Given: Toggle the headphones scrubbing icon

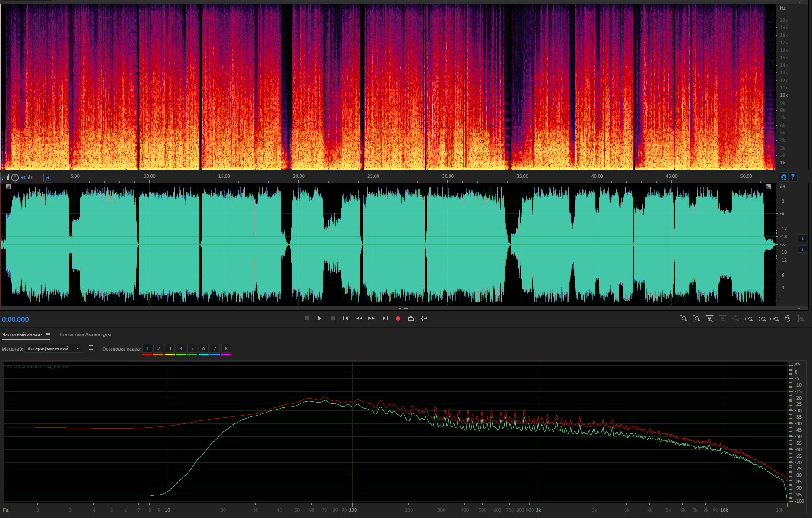Looking at the screenshot, I should coord(783,177).
